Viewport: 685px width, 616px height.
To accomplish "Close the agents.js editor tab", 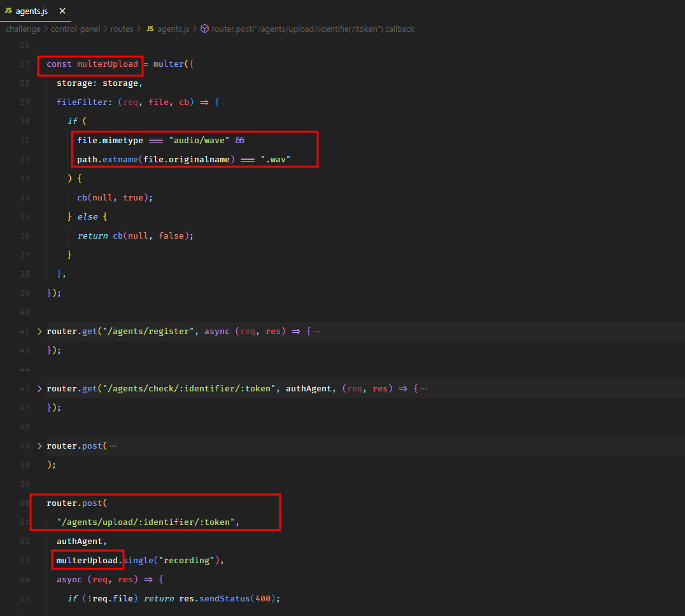I will [60, 11].
